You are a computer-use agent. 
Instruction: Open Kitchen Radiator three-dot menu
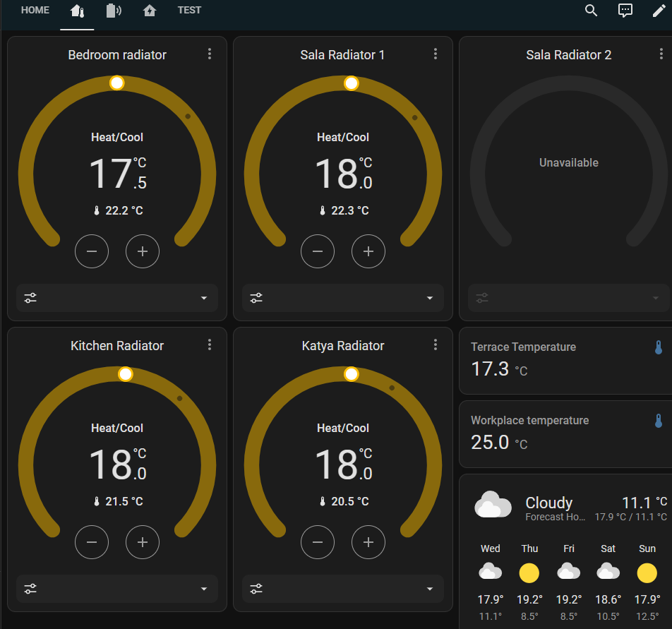210,345
